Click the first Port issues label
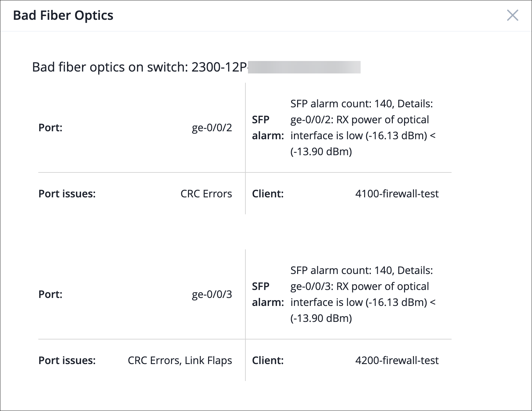The image size is (532, 411). click(x=67, y=194)
